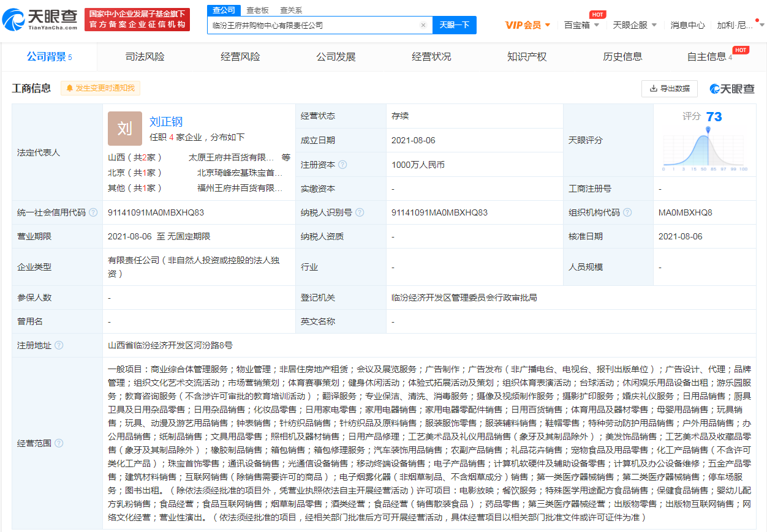Select the 公司发展 tab
Image resolution: width=767 pixels, height=532 pixels.
pyautogui.click(x=336, y=57)
